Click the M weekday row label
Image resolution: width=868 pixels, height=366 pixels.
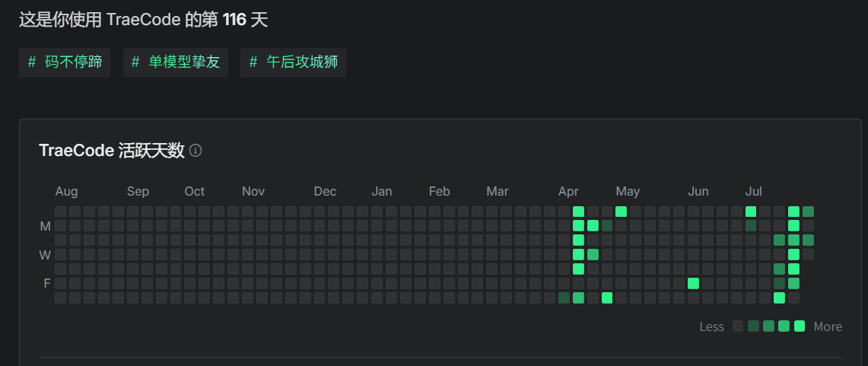(45, 226)
